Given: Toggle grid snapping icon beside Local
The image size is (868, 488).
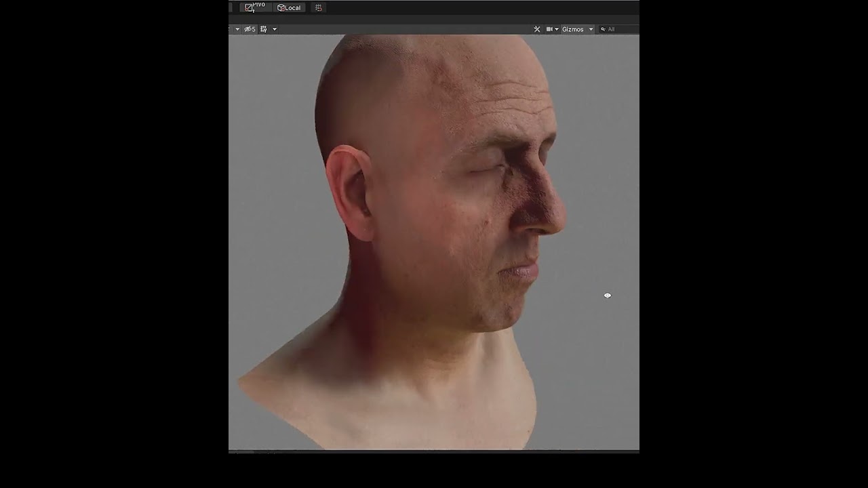Looking at the screenshot, I should 319,7.
